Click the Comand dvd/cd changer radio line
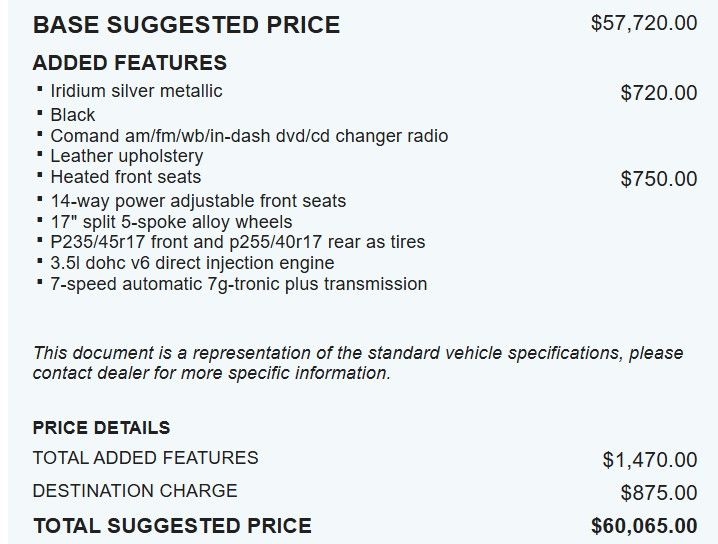Image resolution: width=718 pixels, height=544 pixels. [249, 135]
